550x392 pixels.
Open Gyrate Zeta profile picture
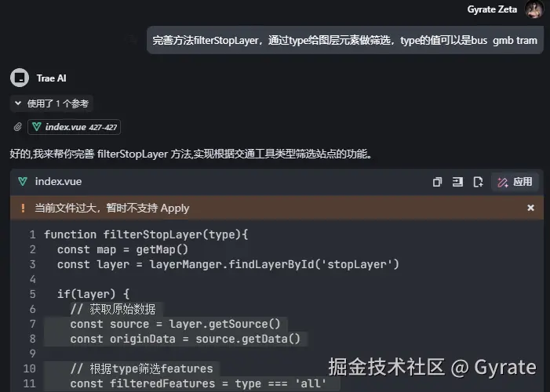tap(534, 9)
